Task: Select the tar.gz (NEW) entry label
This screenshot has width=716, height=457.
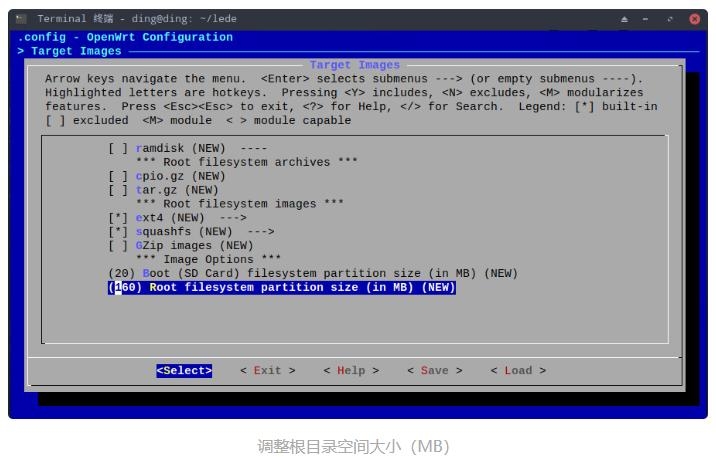Action: [177, 190]
